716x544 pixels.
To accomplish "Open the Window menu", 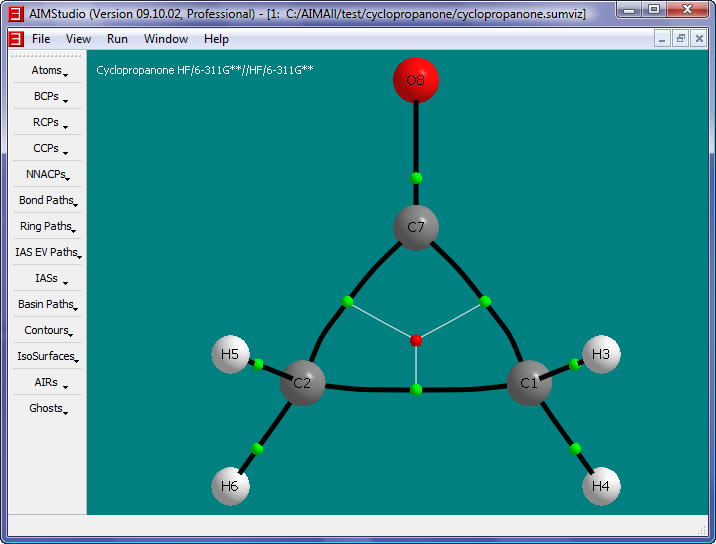I will [x=165, y=39].
